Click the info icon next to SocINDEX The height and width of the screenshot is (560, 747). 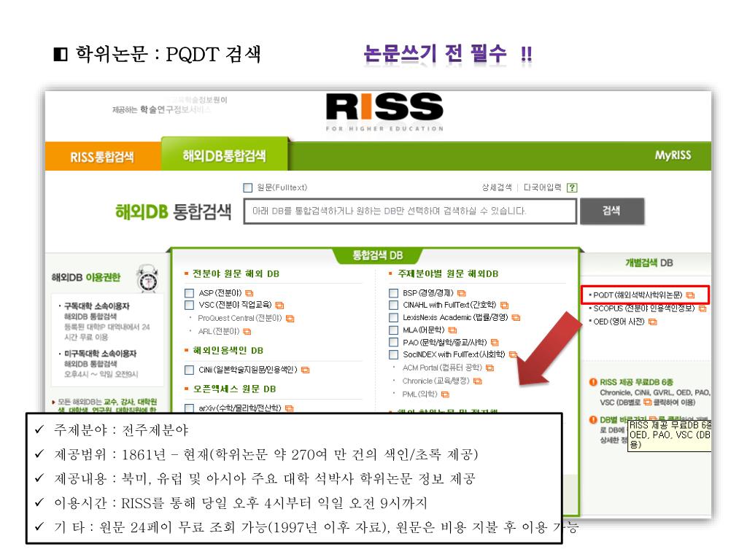[513, 355]
